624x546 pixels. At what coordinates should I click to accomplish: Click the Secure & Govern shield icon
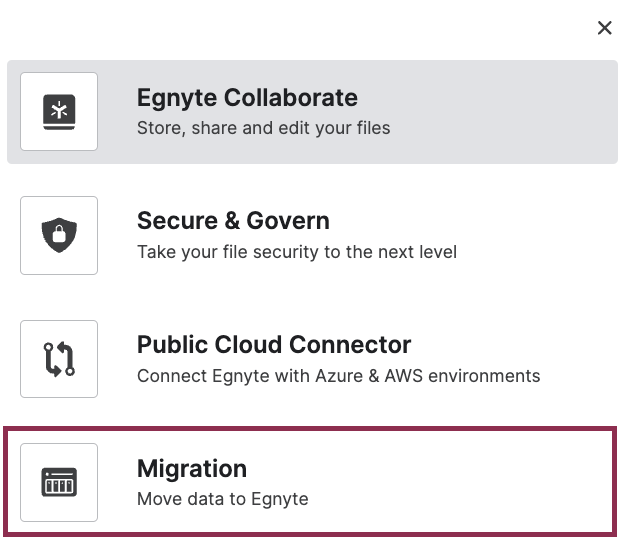coord(59,235)
